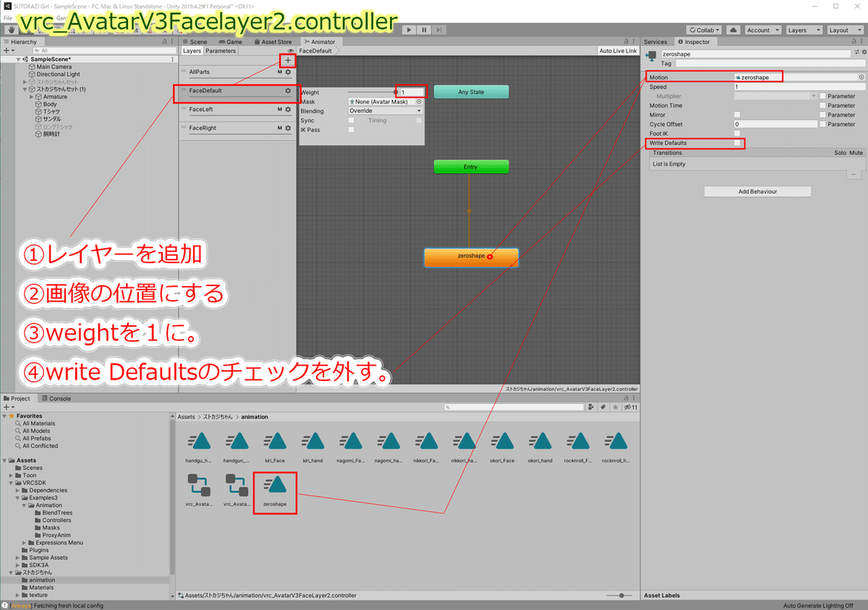The image size is (868, 610).
Task: Select the Any State node
Action: point(471,92)
